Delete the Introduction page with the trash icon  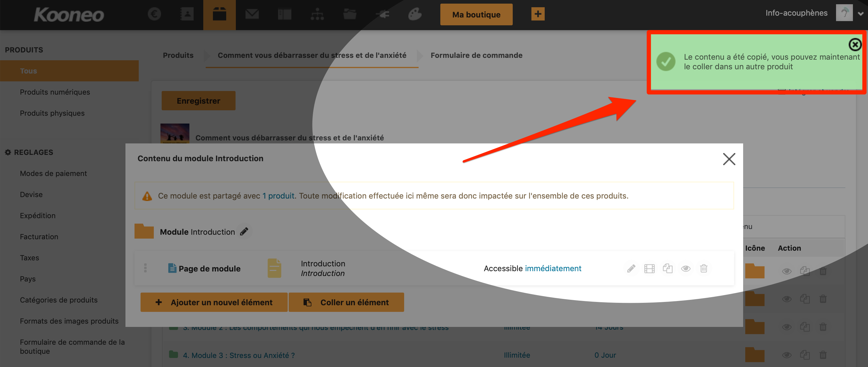pos(704,268)
